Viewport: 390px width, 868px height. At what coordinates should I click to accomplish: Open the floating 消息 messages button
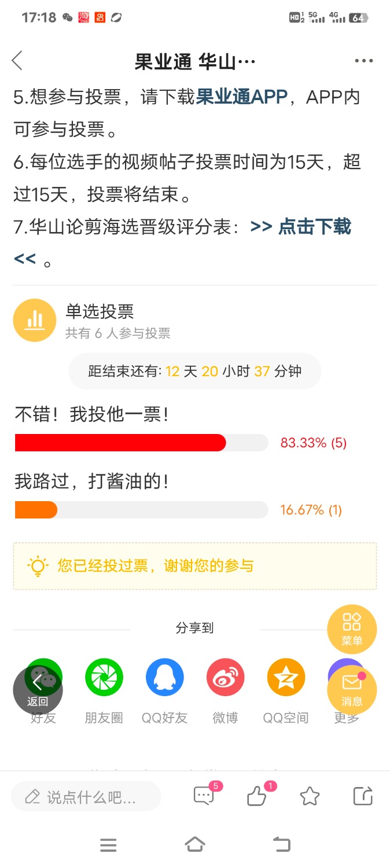[x=352, y=689]
